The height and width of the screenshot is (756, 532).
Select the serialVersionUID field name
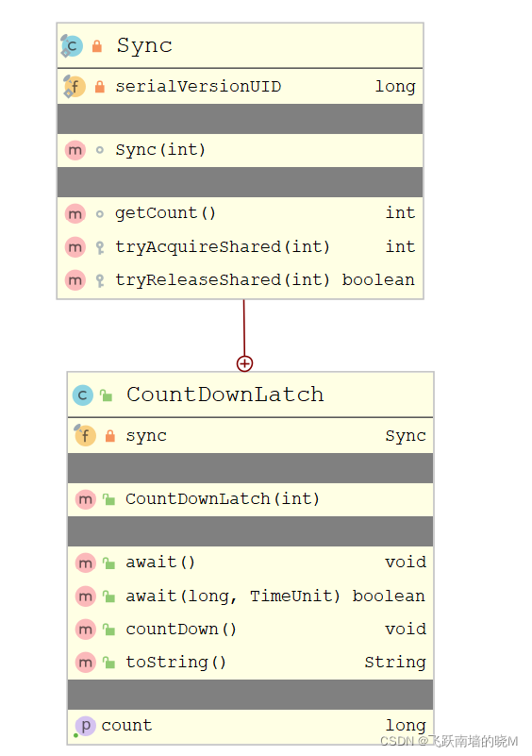pos(198,87)
